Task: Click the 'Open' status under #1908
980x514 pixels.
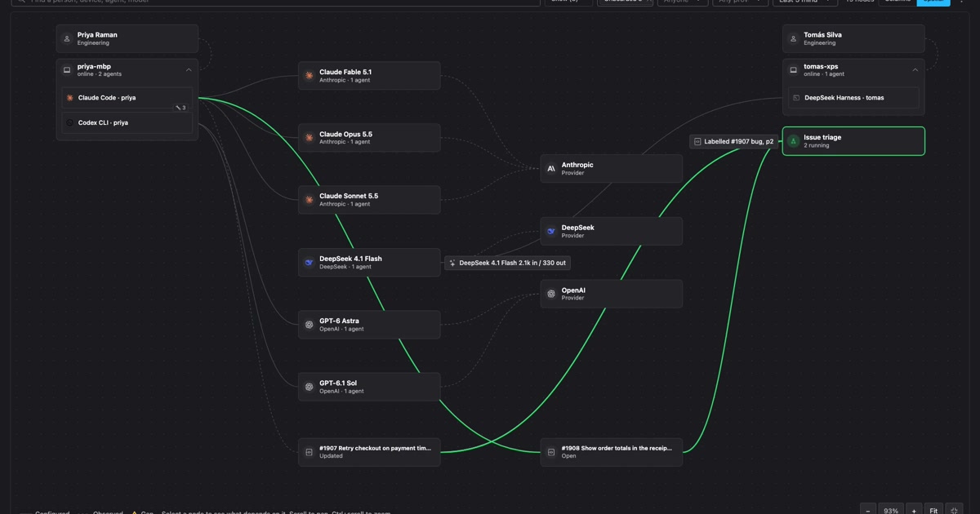Action: (x=569, y=456)
